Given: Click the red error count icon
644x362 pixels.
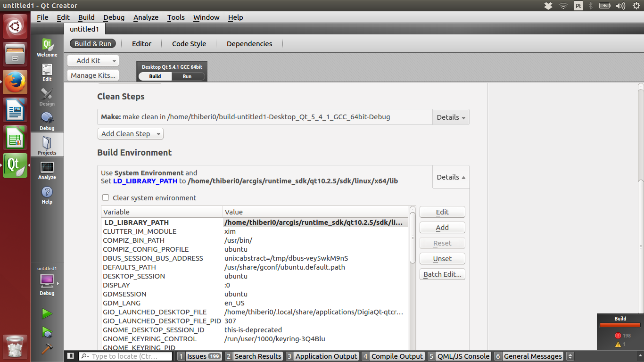Looking at the screenshot, I should coord(618,336).
